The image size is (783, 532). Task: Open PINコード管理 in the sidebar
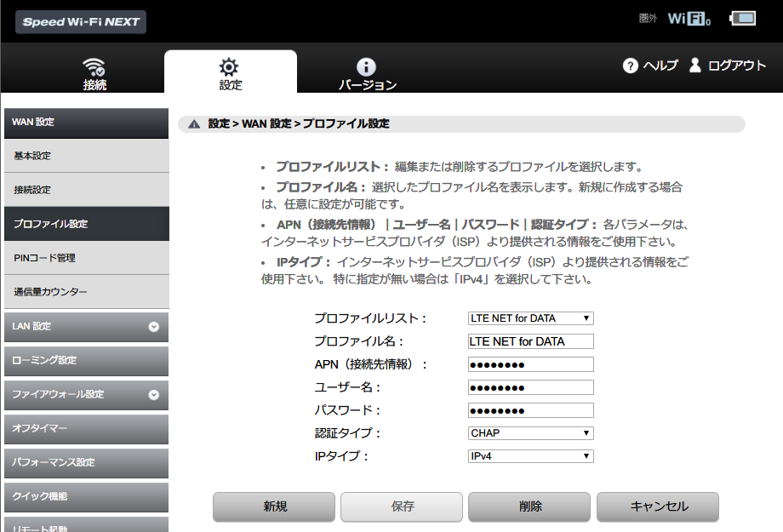(87, 258)
